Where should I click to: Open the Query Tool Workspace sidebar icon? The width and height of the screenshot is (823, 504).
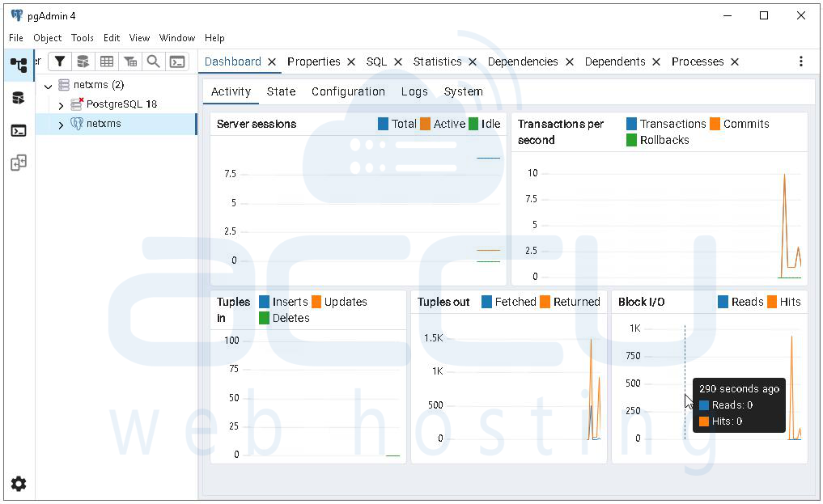click(19, 98)
